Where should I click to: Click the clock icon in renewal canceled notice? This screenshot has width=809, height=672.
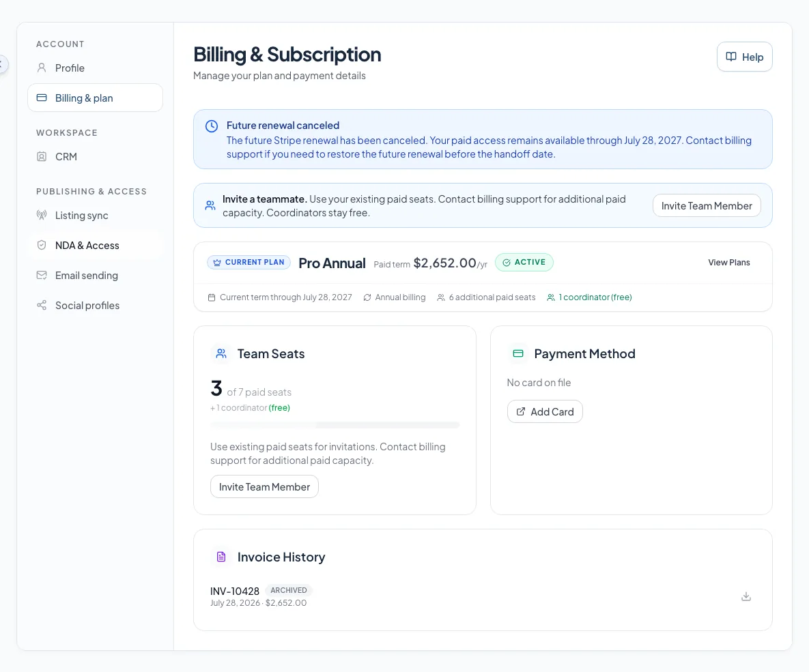coord(212,126)
